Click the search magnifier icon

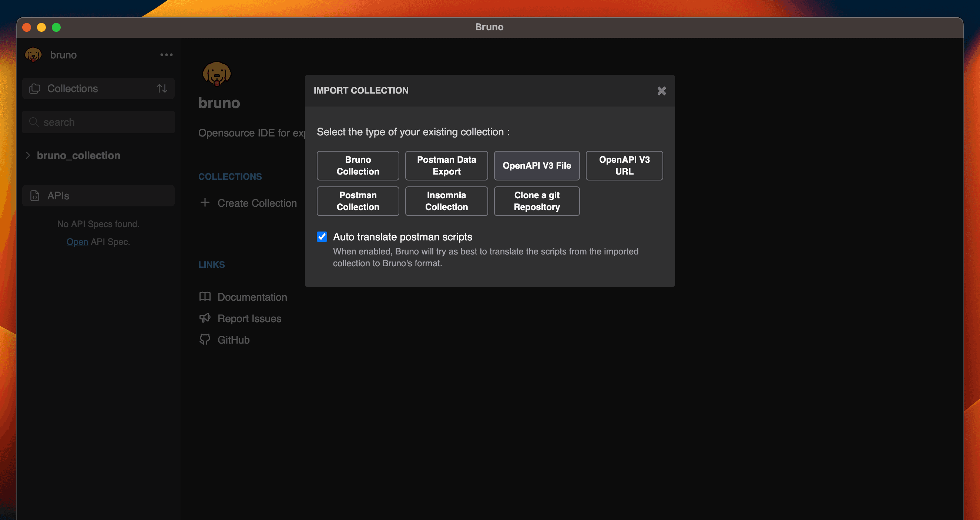pos(34,122)
